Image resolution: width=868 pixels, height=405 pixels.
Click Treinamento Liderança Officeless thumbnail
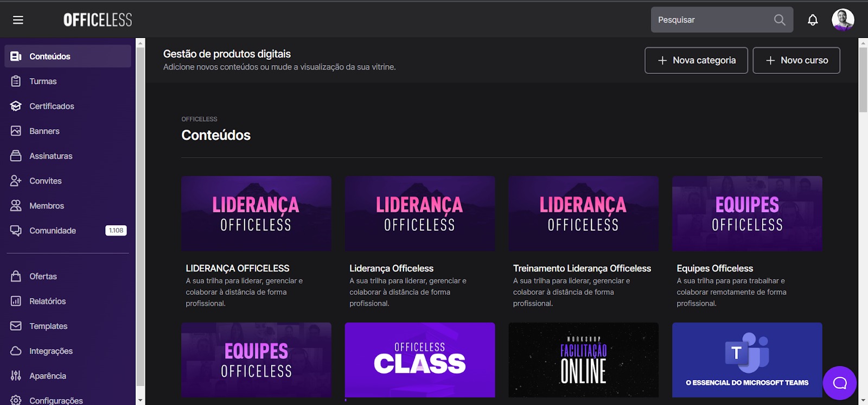coord(584,213)
